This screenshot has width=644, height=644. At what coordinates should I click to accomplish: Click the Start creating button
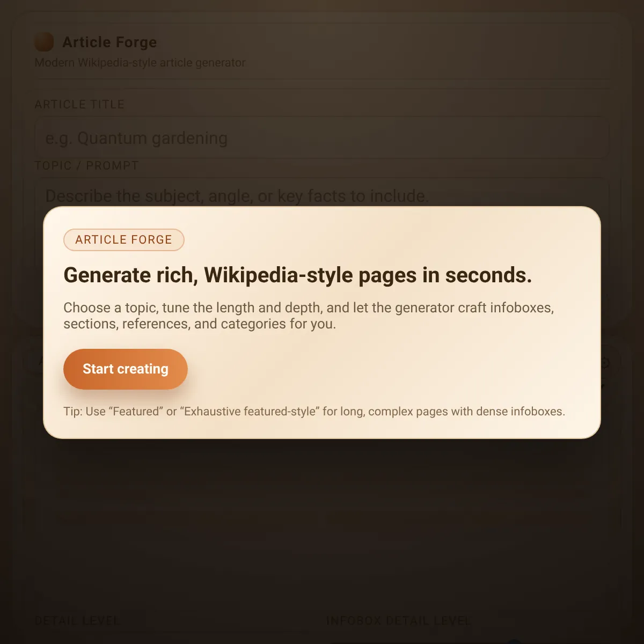pyautogui.click(x=126, y=369)
